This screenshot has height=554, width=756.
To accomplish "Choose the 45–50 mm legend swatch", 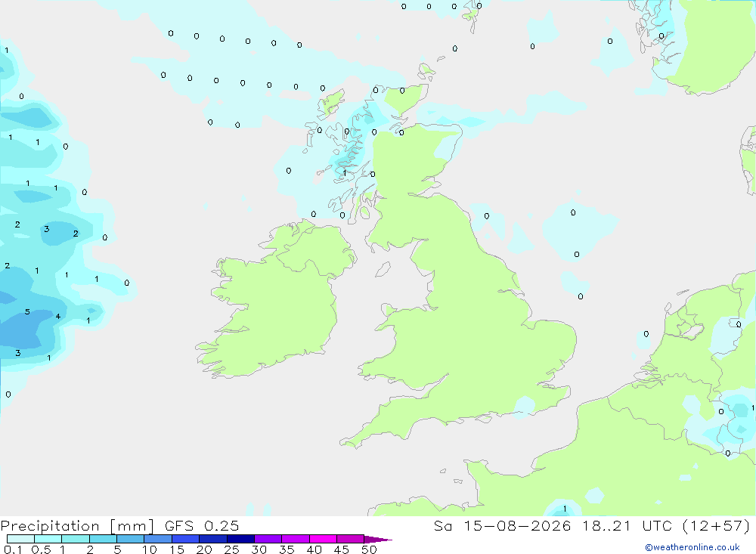I will [x=350, y=539].
